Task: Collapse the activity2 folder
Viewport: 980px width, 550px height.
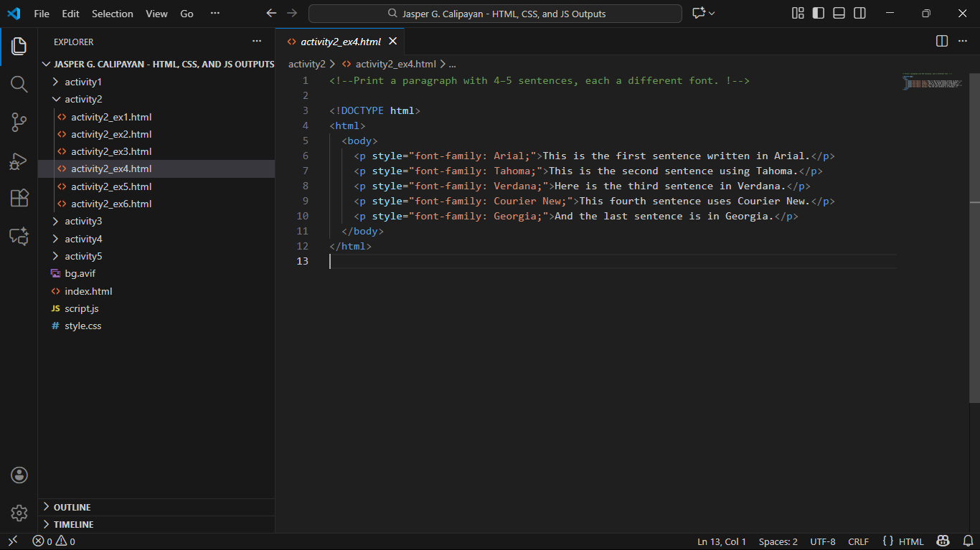Action: click(83, 99)
